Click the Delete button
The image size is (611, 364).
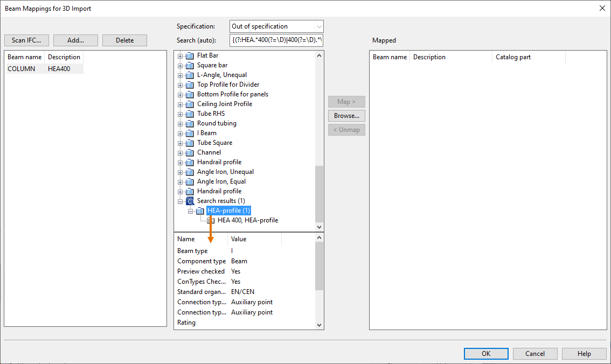coord(124,40)
